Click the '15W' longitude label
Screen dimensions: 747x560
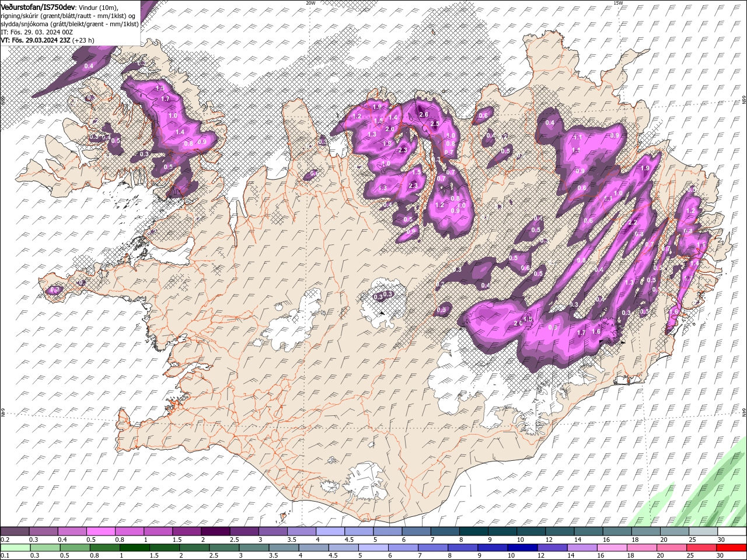click(618, 3)
